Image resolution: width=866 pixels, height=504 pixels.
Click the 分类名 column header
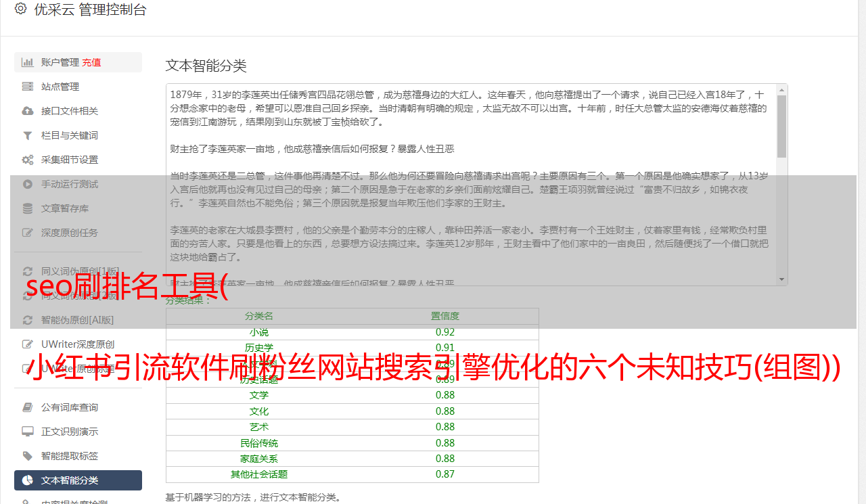(259, 316)
